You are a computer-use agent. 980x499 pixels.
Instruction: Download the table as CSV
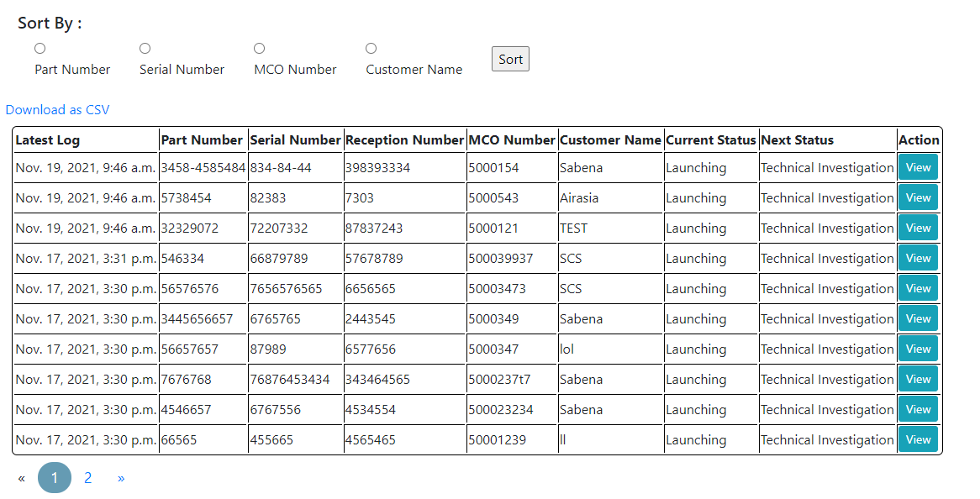(x=57, y=110)
